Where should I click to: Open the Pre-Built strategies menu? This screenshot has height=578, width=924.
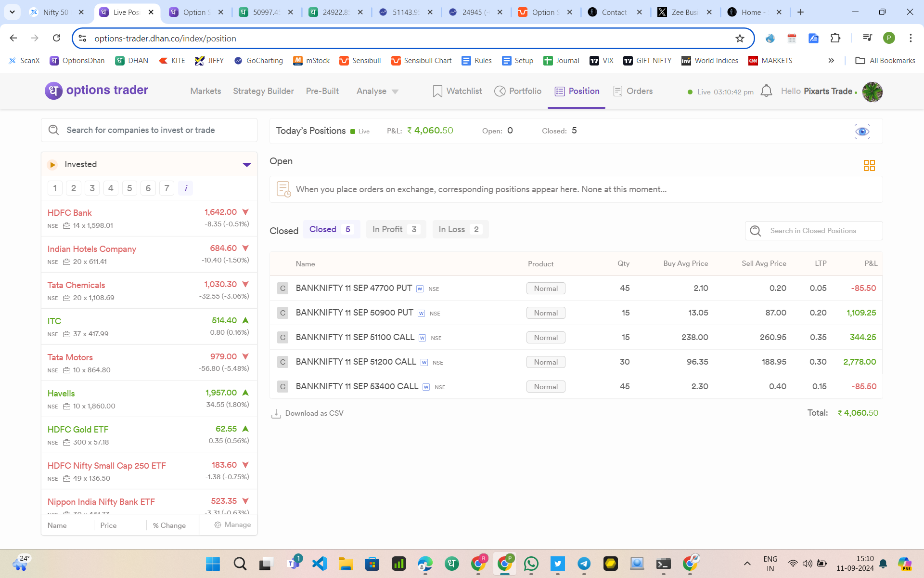pos(322,91)
